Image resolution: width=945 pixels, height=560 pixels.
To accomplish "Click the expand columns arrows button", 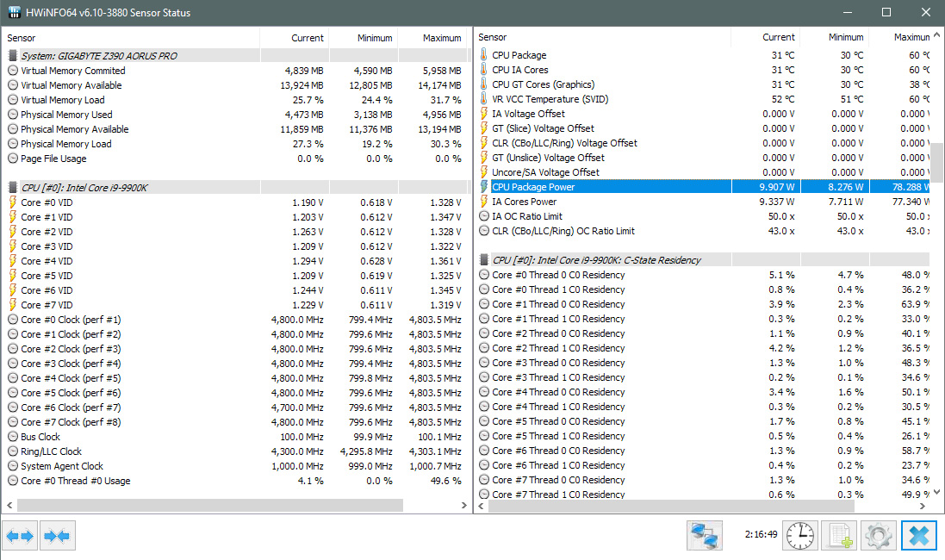I will [20, 535].
